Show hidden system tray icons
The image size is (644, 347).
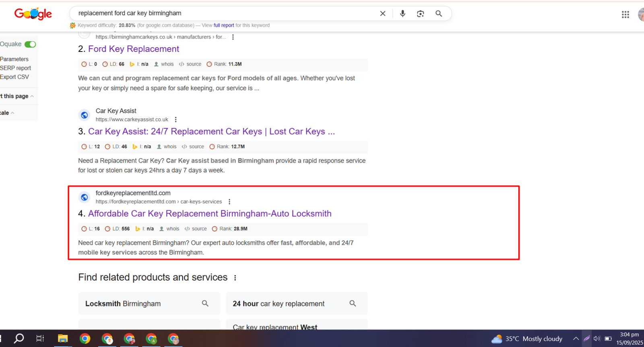(x=576, y=339)
